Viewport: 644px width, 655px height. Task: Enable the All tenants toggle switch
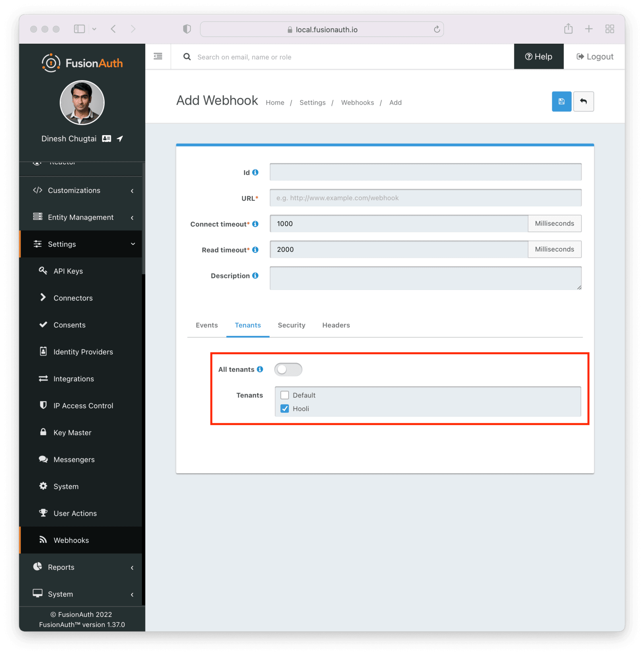288,369
